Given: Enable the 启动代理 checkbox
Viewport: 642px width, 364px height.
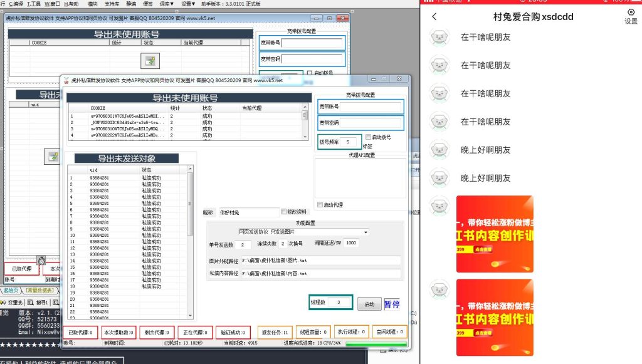Looking at the screenshot, I should click(320, 205).
